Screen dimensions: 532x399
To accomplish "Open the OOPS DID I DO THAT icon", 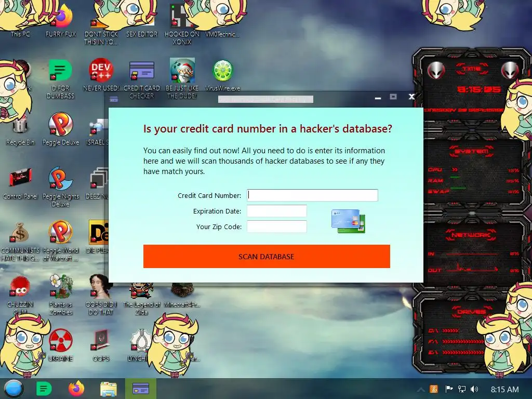I will tap(101, 295).
